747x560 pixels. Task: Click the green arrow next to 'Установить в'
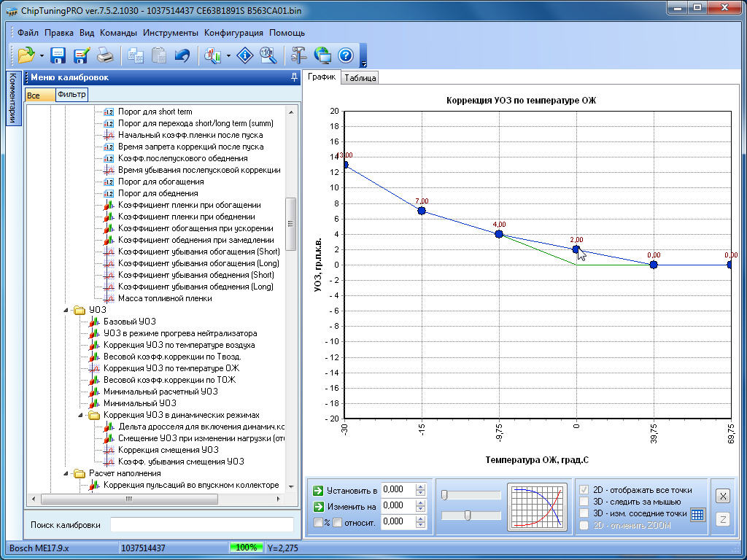(x=318, y=490)
